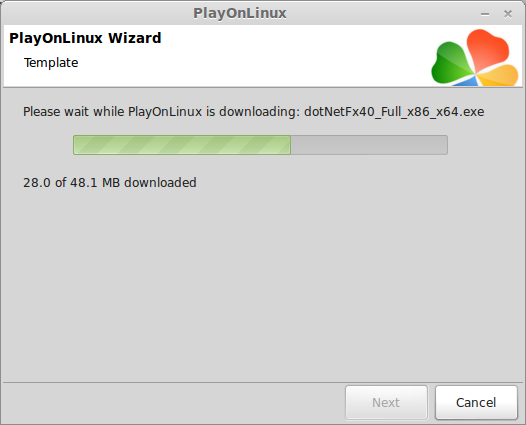
Task: Click the '28.0 of 48.1 MB downloaded' status text
Action: (110, 183)
